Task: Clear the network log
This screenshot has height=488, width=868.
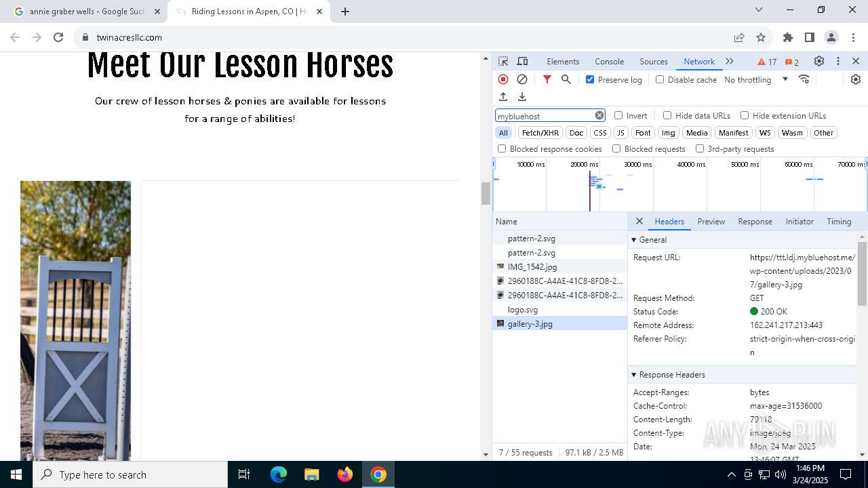Action: [x=522, y=79]
